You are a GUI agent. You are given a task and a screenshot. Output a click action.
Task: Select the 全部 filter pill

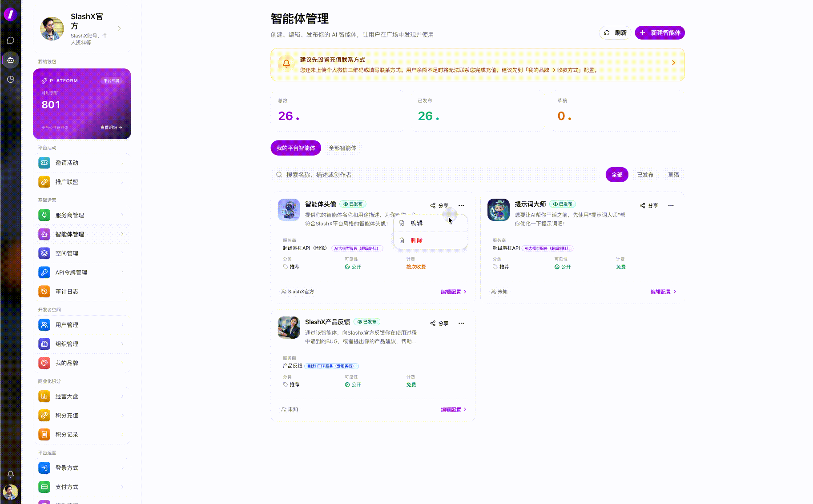[x=617, y=175]
